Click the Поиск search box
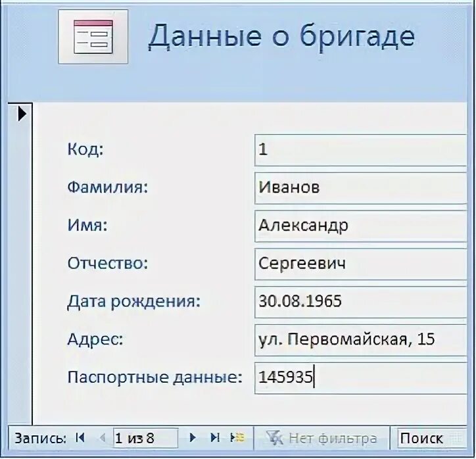476x459 pixels. pos(432,438)
